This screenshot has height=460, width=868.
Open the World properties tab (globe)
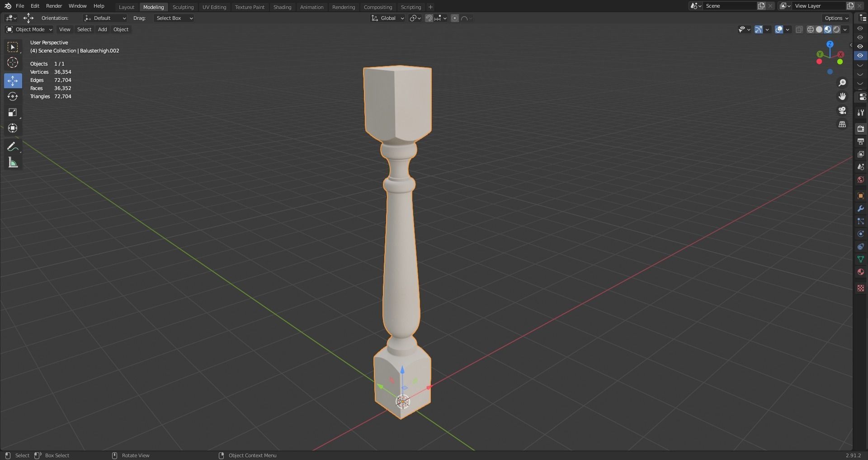(x=861, y=180)
